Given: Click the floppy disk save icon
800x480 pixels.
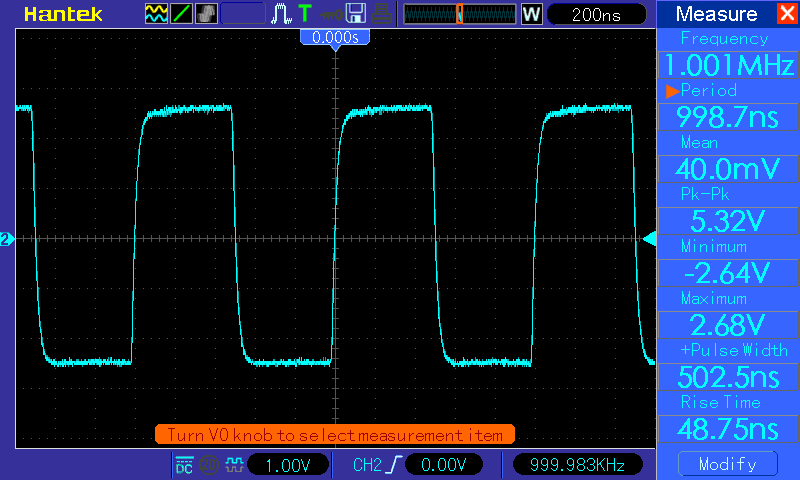Looking at the screenshot, I should click(x=356, y=14).
